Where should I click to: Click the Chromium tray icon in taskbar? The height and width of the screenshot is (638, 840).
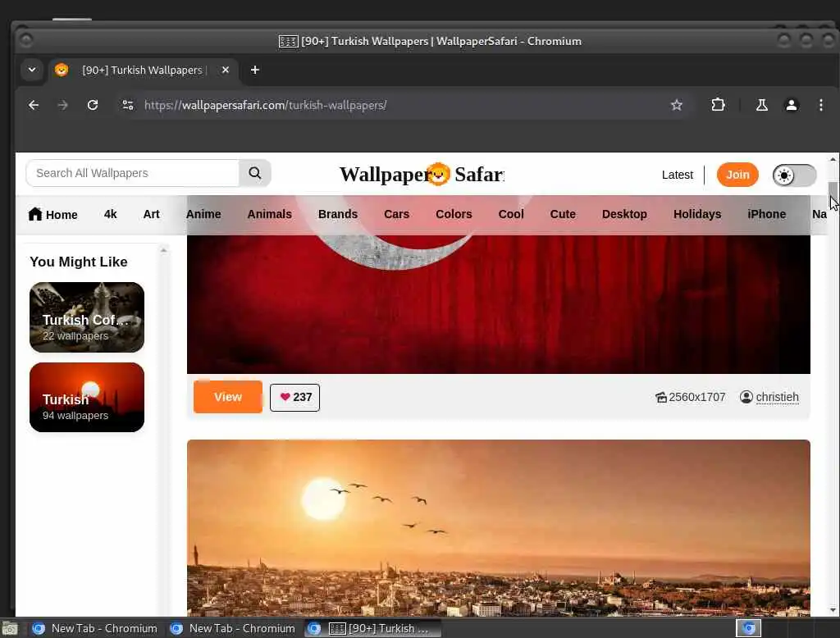(748, 628)
